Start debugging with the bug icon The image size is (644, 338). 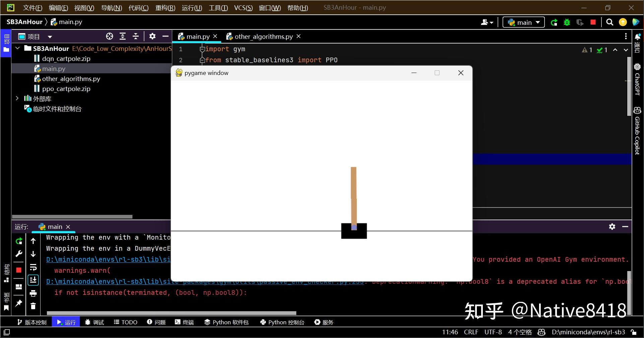click(567, 22)
